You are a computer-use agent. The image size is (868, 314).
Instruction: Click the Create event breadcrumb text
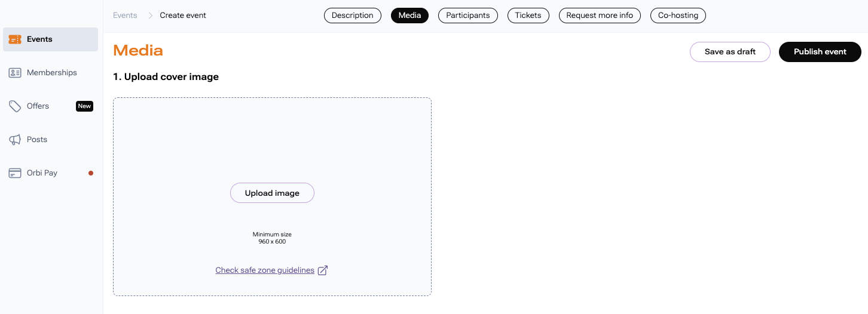tap(183, 16)
